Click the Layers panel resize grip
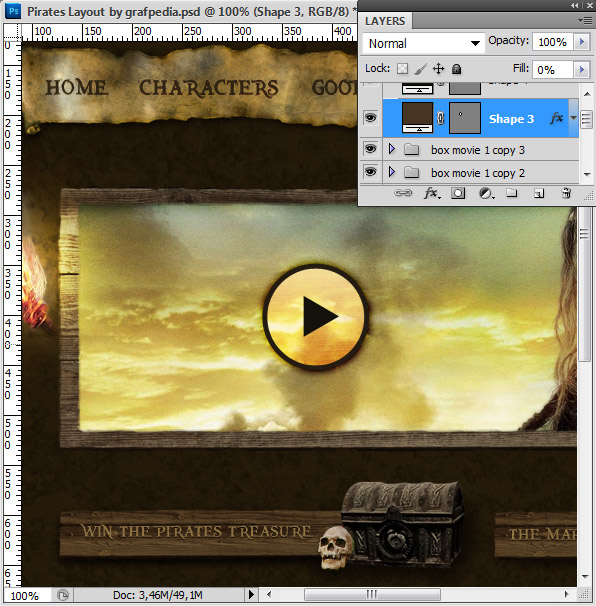This screenshot has width=596, height=606. point(588,196)
